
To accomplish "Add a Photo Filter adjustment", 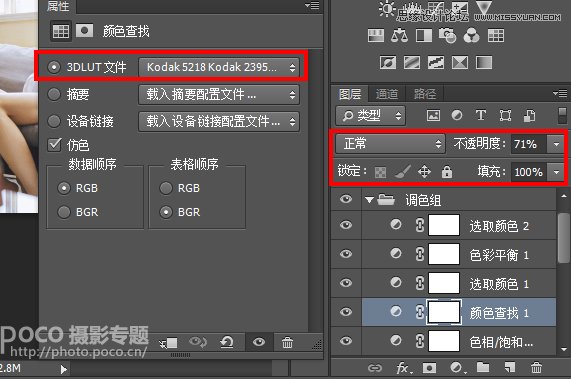I will 448,36.
